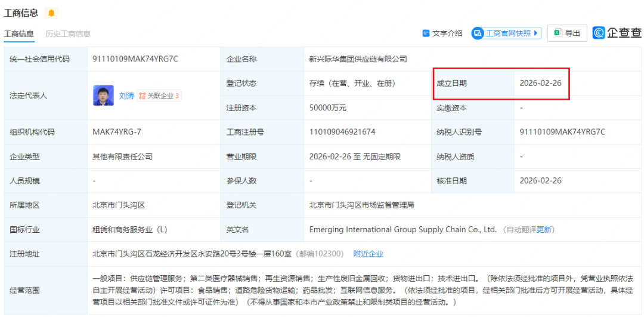The height and width of the screenshot is (317, 644).
Task: Click the 经营范围 label cell
Action: (x=45, y=290)
